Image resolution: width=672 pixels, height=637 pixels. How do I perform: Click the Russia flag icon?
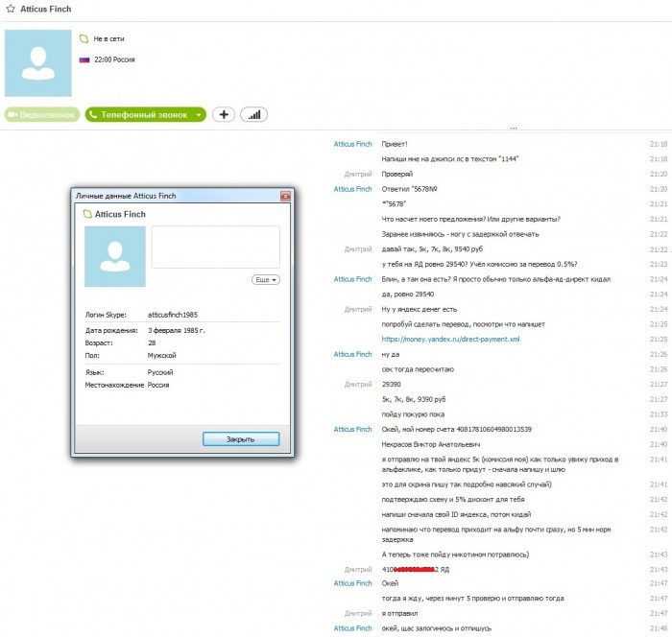[84, 59]
